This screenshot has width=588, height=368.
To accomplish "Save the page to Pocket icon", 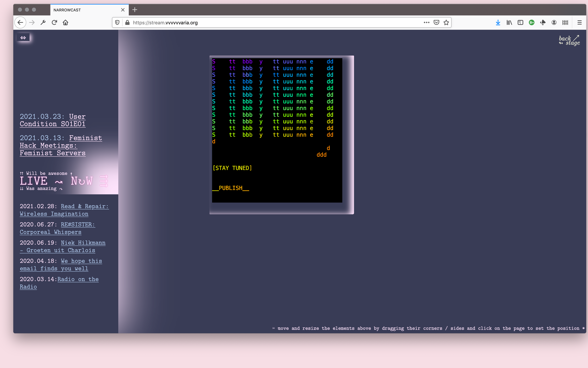I will coord(436,23).
